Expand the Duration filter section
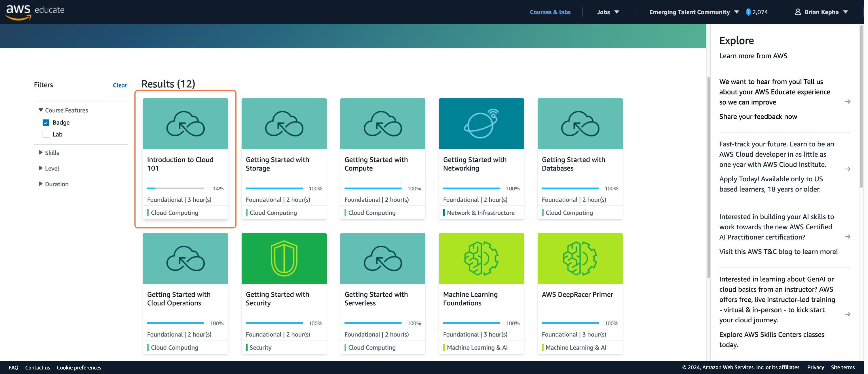The height and width of the screenshot is (374, 868). pos(54,184)
